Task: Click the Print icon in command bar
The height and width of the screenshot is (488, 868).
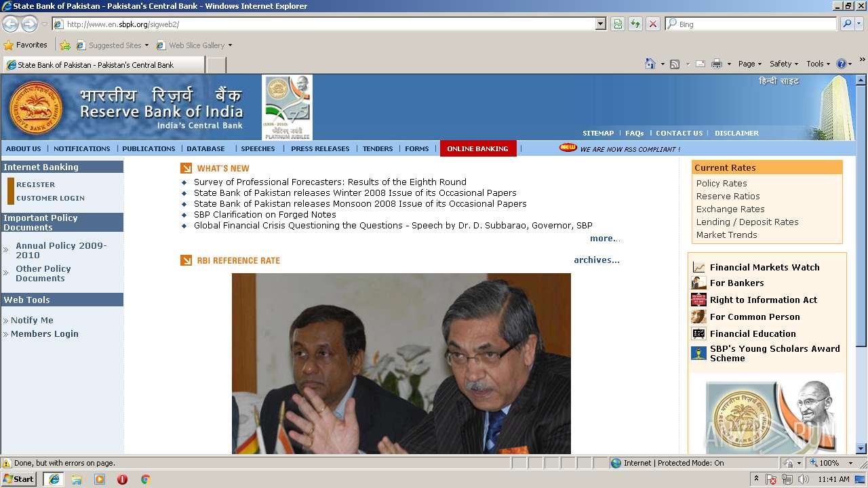Action: click(717, 64)
